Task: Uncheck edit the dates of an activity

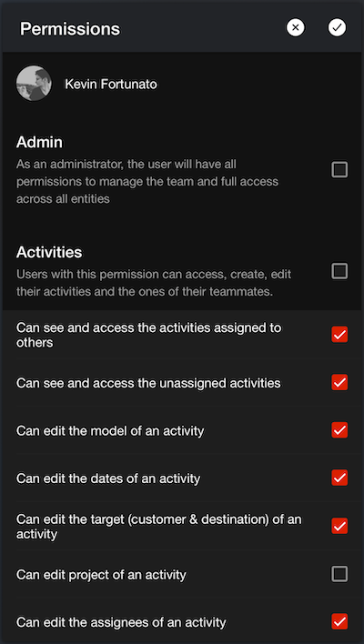Action: [339, 478]
